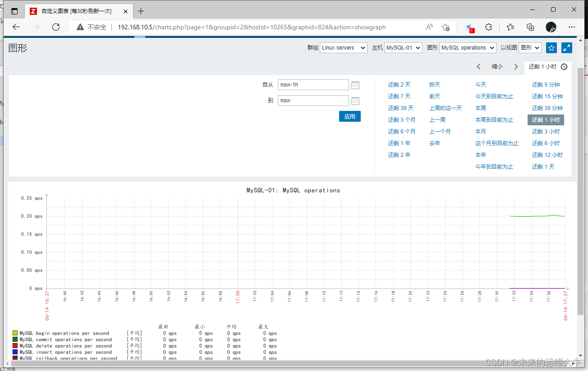Click inside the now-1h input field
Viewport: 588px width, 371px height.
pyautogui.click(x=313, y=84)
